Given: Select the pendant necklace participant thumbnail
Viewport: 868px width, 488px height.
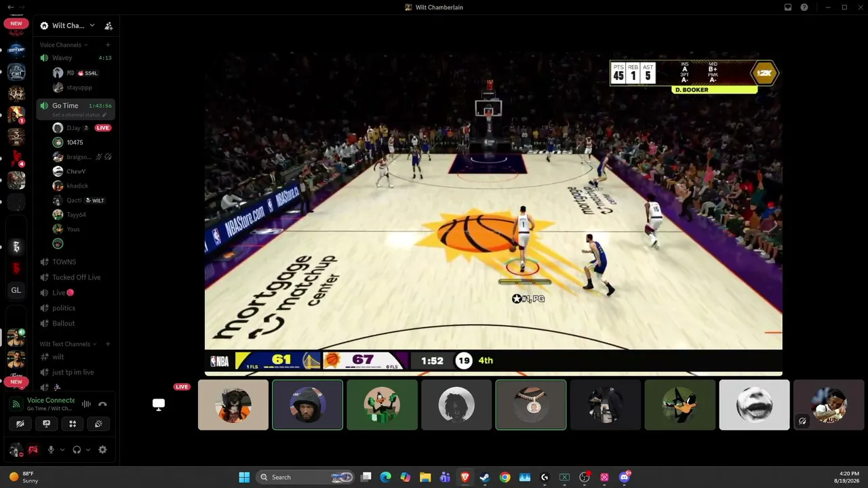Looking at the screenshot, I should click(531, 405).
